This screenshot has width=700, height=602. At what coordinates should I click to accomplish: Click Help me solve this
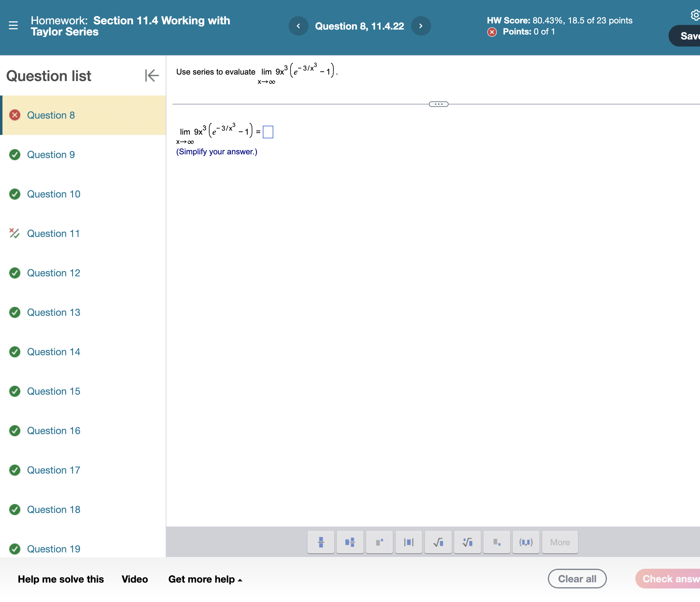pos(61,579)
